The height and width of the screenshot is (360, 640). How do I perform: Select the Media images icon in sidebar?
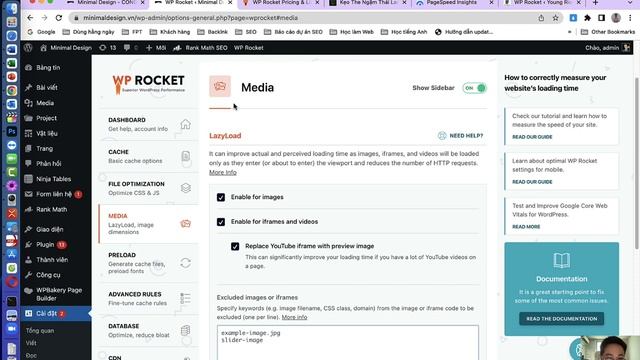[x=185, y=224]
